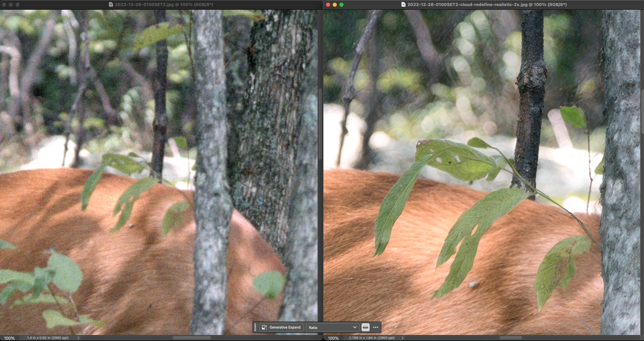Toggle the Straighten icon in contextual taskbar
Image resolution: width=644 pixels, height=341 pixels.
click(x=365, y=327)
